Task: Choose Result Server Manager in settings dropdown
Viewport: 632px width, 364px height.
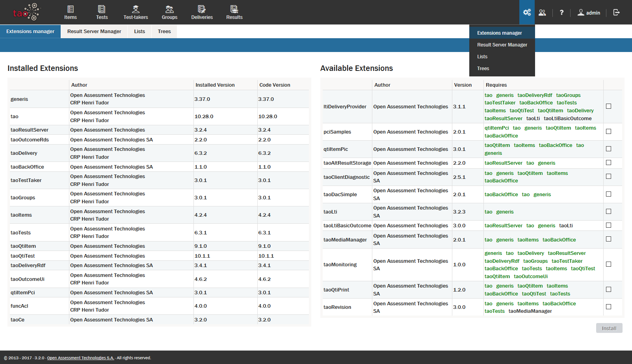Action: 502,45
